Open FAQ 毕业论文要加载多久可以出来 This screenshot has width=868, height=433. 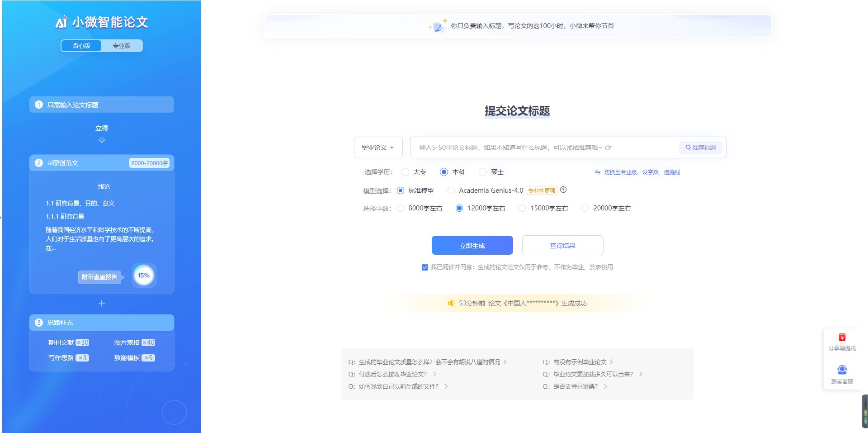(x=592, y=374)
